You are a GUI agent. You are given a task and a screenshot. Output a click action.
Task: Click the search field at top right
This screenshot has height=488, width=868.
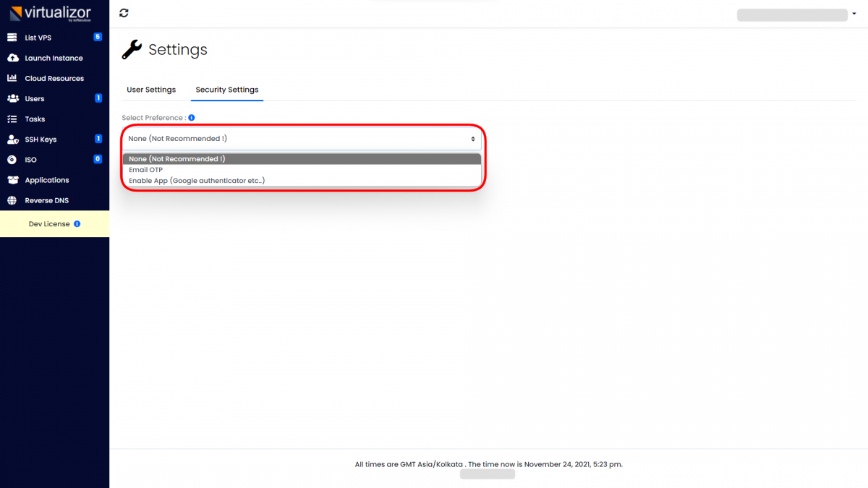(792, 14)
